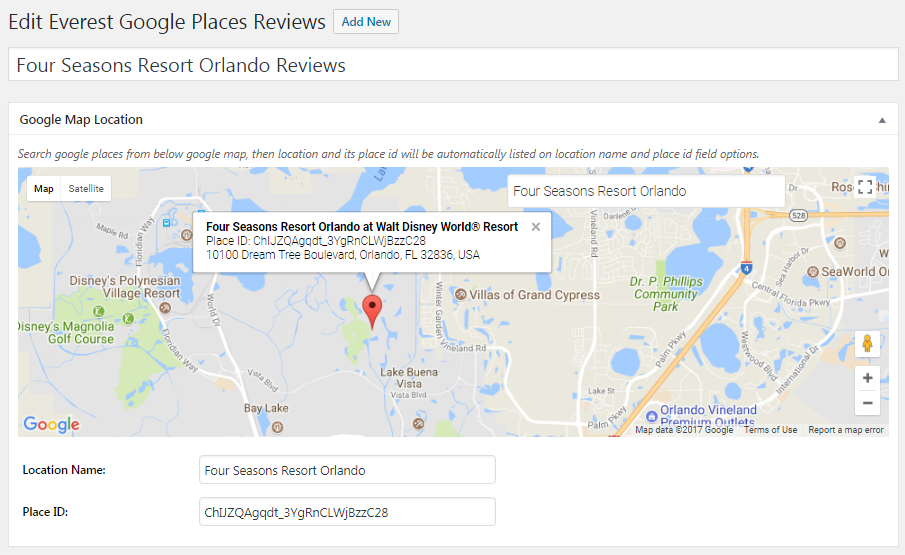This screenshot has height=555, width=905.
Task: Click the Google Map Location heading
Action: tap(81, 119)
